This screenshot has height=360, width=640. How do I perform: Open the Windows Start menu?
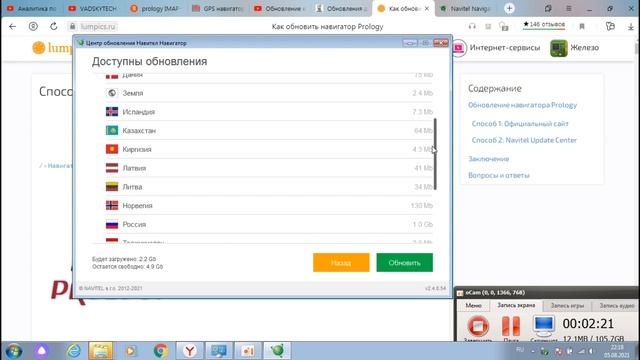tap(13, 351)
